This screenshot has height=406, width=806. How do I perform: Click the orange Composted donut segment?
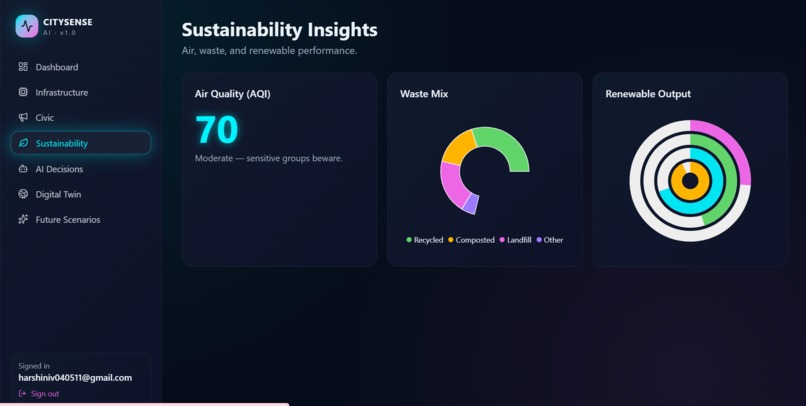[x=459, y=147]
